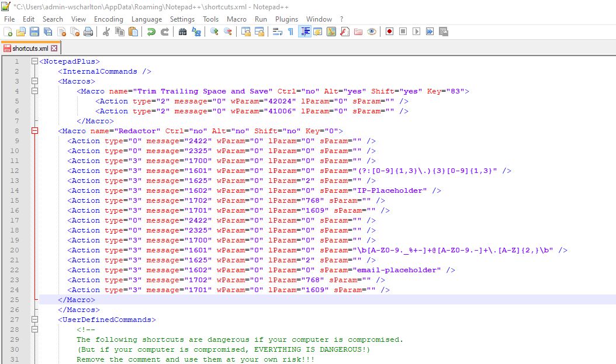Toggle synchronized vertical scrolling

click(246, 32)
